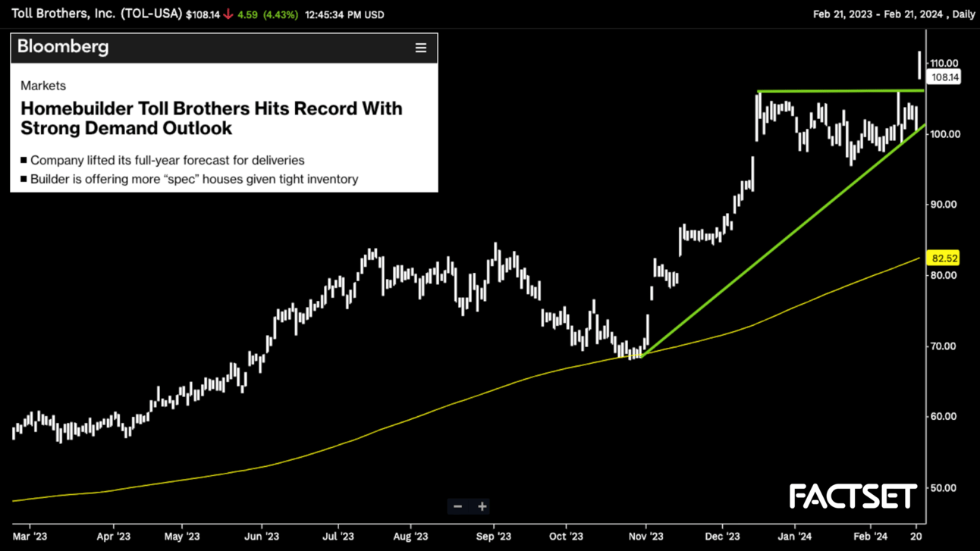The width and height of the screenshot is (980, 551).
Task: Click the bullet about full-year forecast for deliveries
Action: 163,161
